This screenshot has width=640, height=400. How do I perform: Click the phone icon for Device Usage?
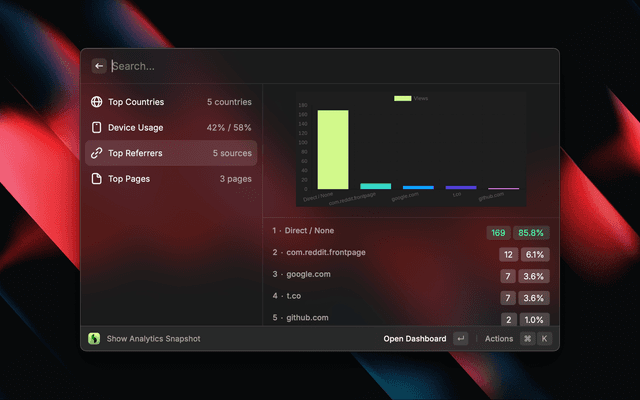coord(97,128)
